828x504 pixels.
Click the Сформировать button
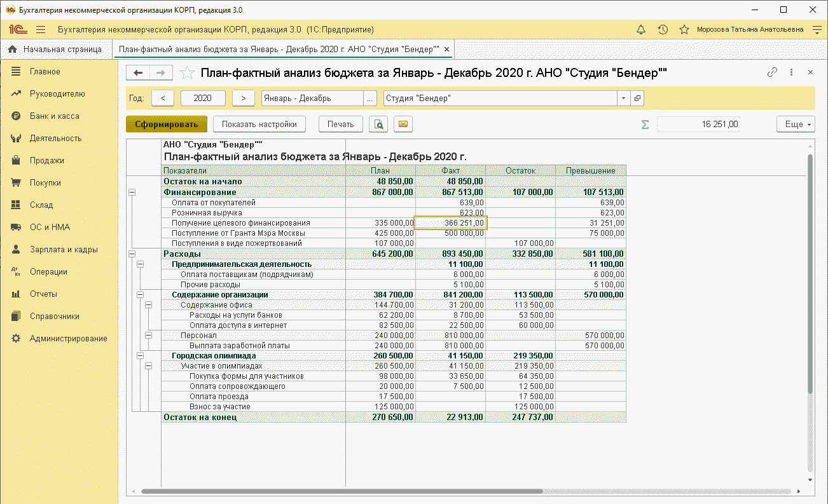pos(167,125)
